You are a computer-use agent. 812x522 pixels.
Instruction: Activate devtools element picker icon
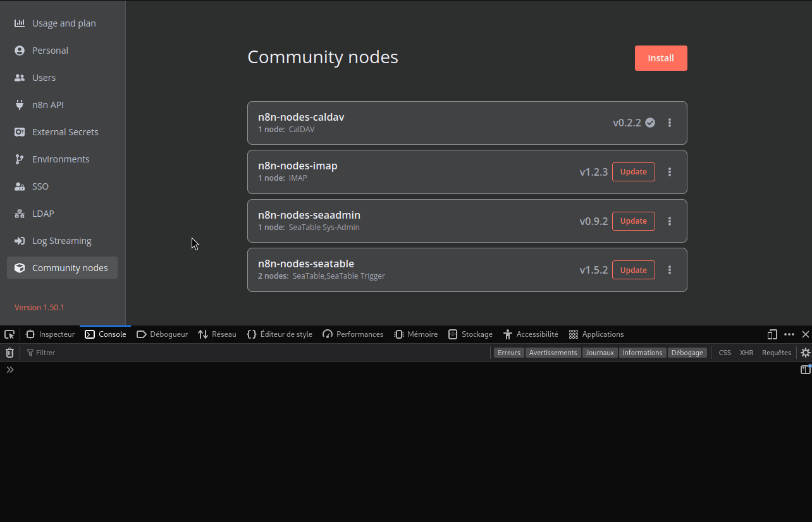tap(9, 334)
